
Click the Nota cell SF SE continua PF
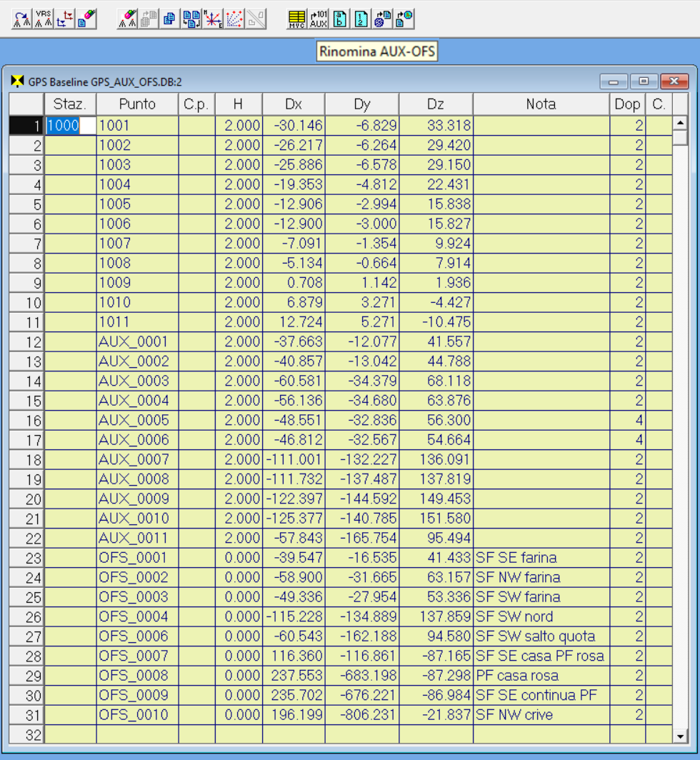pos(541,695)
